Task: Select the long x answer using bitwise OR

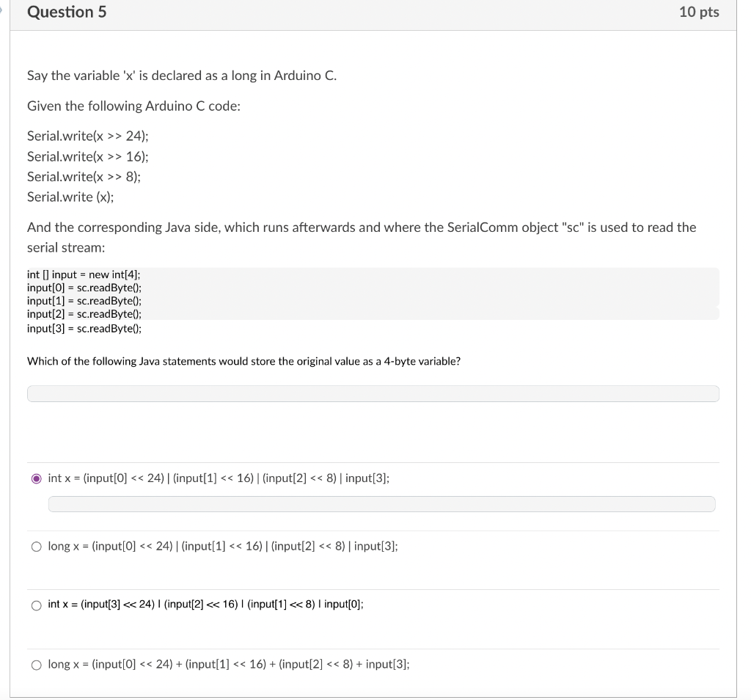Action: 35,546
